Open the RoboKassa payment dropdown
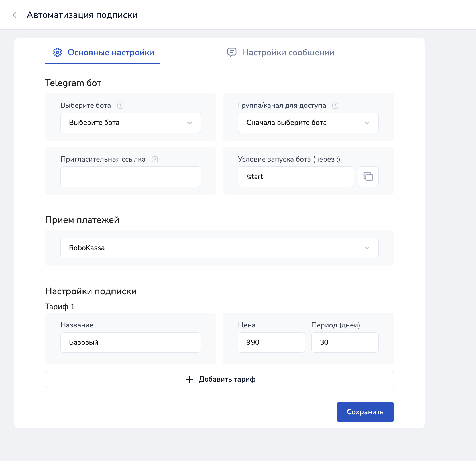The image size is (476, 461). 219,248
